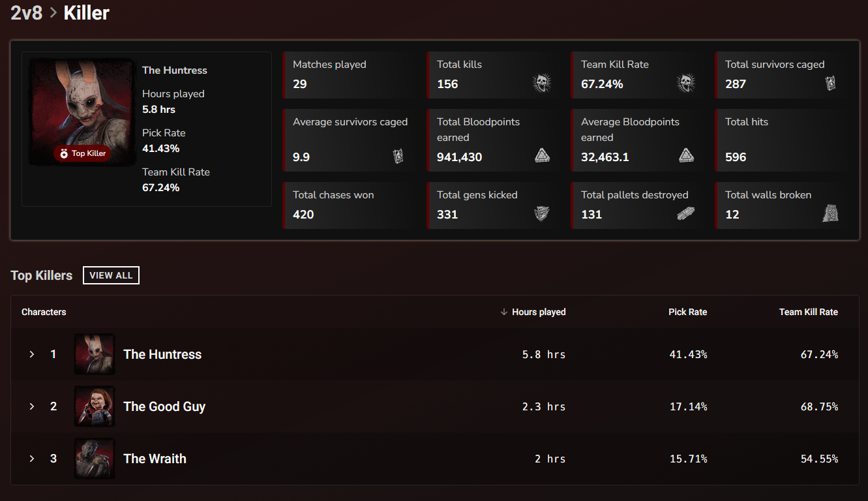This screenshot has width=868, height=501.
Task: Click the VIEW ALL button
Action: tap(111, 275)
